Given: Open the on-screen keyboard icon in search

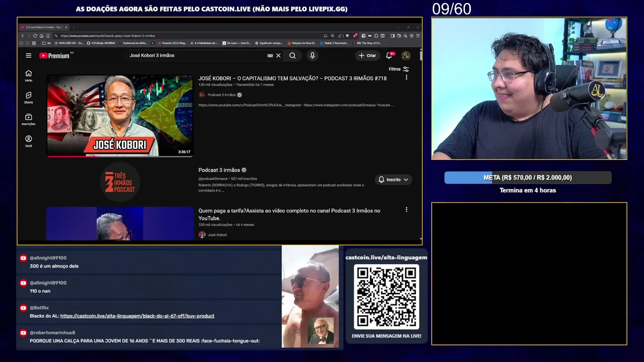Looking at the screenshot, I should pyautogui.click(x=270, y=55).
